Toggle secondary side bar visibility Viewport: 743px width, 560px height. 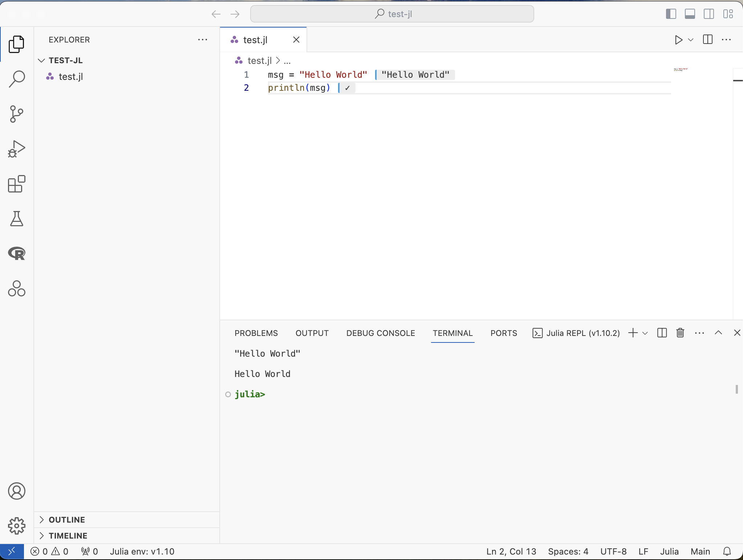709,14
